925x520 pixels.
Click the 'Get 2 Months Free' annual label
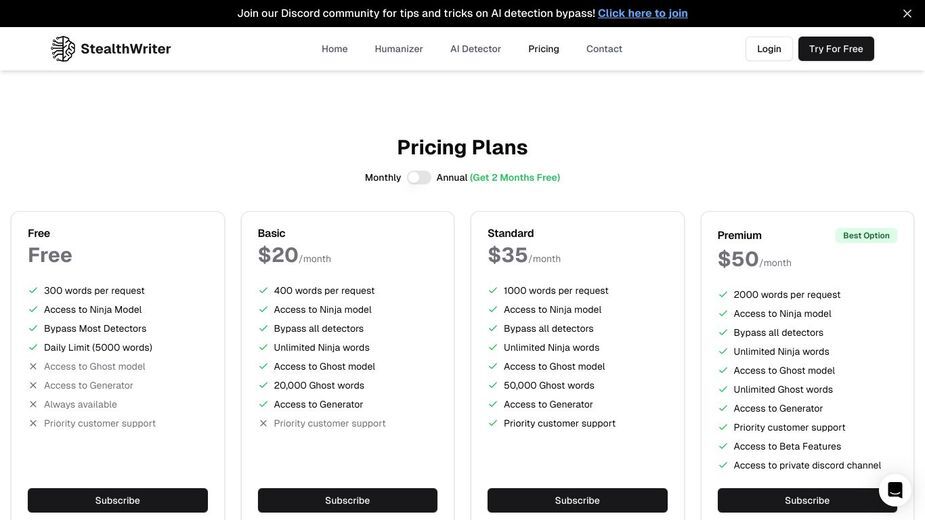514,178
